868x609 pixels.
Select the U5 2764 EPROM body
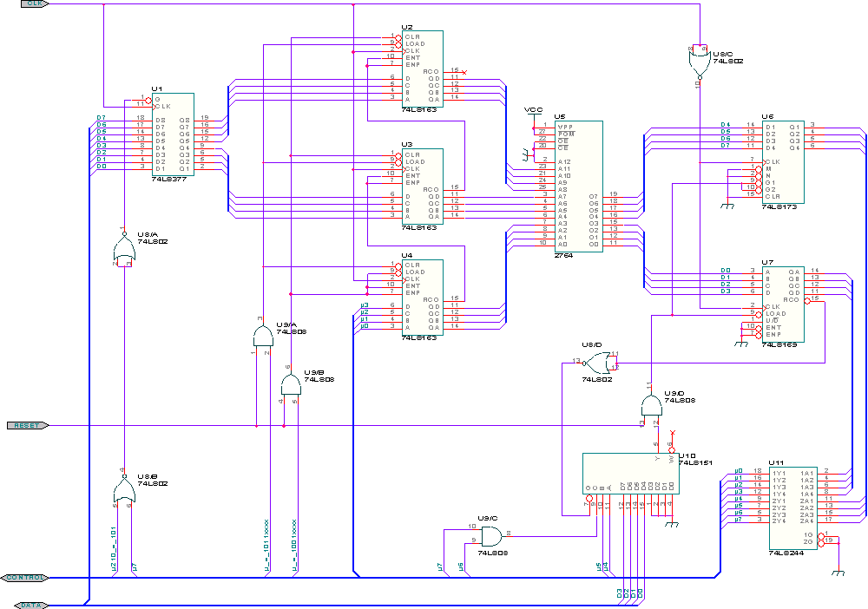point(579,187)
